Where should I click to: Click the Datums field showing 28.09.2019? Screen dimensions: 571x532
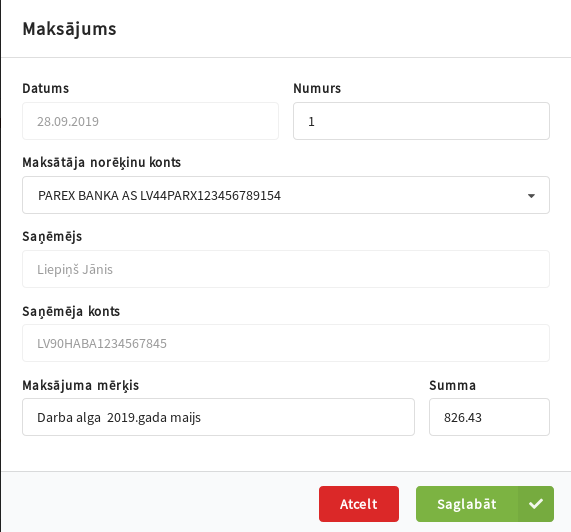coord(150,121)
